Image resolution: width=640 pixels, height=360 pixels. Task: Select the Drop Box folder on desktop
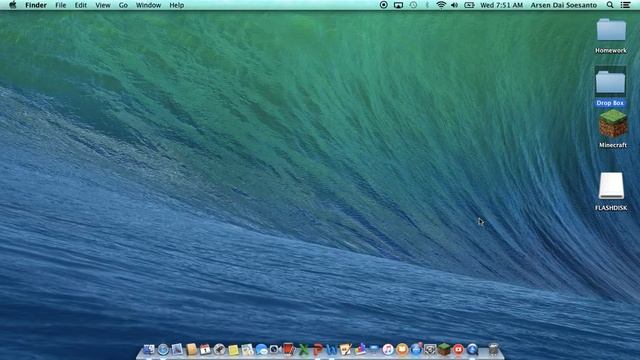coord(610,87)
